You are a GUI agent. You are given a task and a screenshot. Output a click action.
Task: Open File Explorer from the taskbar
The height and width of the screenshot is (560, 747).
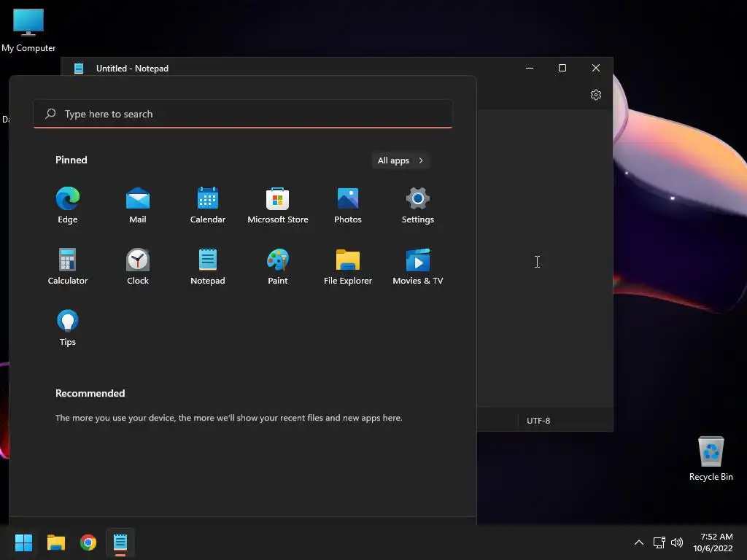(55, 542)
